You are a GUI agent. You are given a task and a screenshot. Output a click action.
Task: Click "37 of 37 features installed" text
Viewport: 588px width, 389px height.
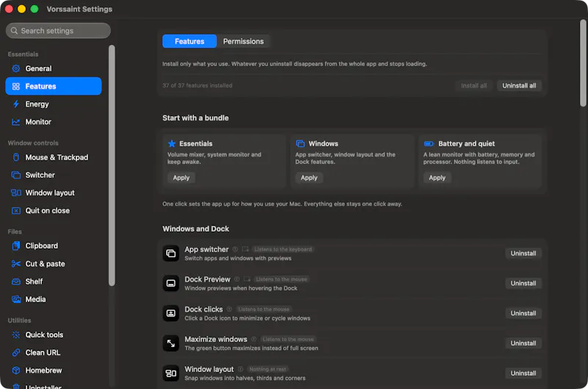197,85
